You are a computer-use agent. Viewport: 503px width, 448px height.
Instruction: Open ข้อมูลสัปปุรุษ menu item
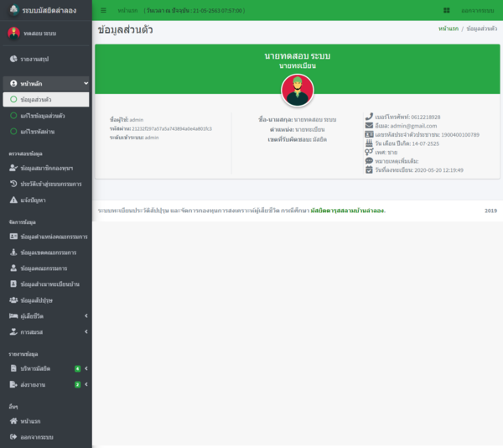tap(46, 300)
